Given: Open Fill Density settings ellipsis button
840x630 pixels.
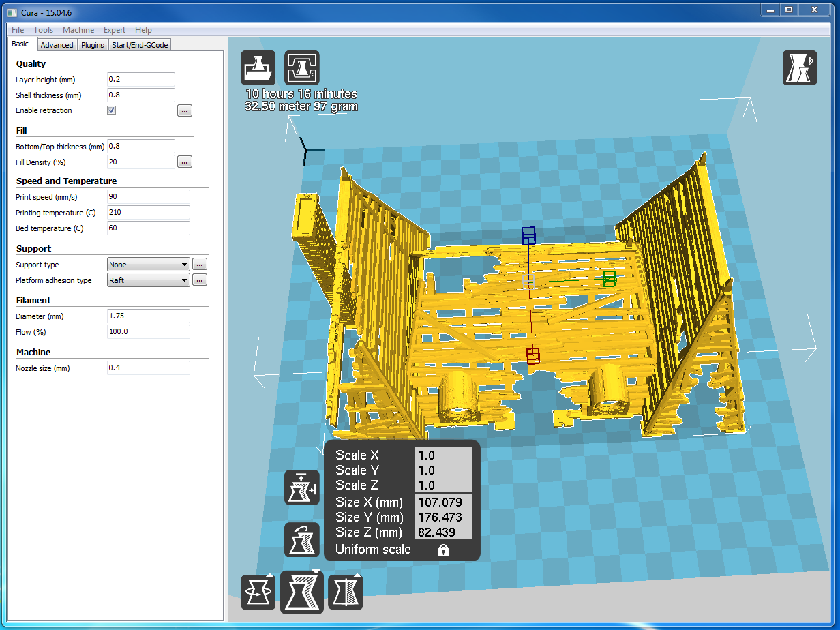Looking at the screenshot, I should coord(185,162).
